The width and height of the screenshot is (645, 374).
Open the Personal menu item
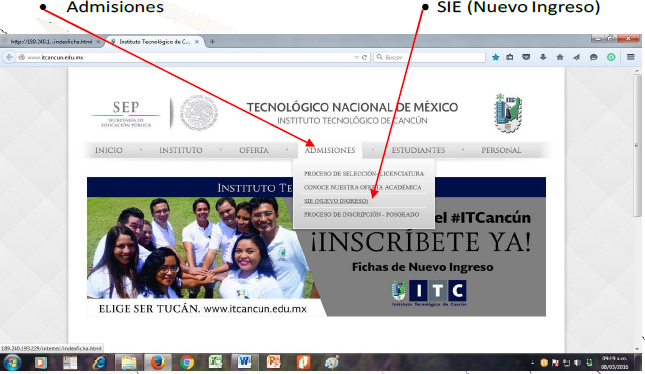(x=501, y=150)
